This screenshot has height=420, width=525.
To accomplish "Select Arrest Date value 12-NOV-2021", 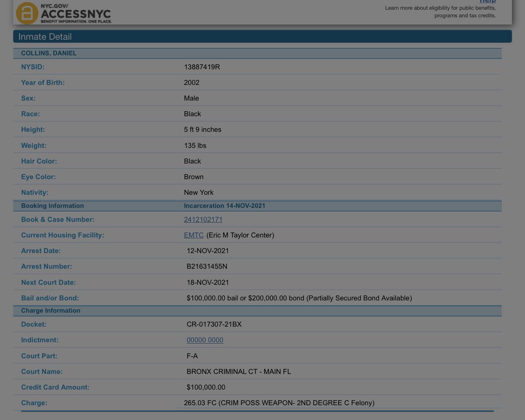I will pos(208,251).
